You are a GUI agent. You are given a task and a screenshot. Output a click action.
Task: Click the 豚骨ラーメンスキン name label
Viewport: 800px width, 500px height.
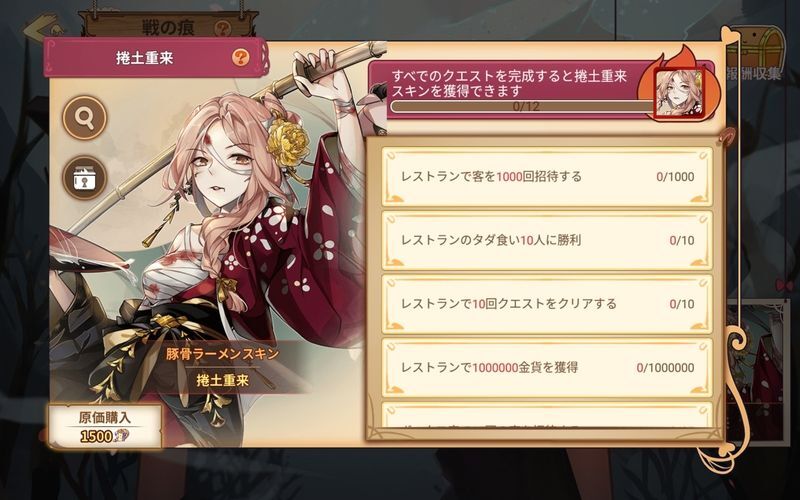[222, 354]
